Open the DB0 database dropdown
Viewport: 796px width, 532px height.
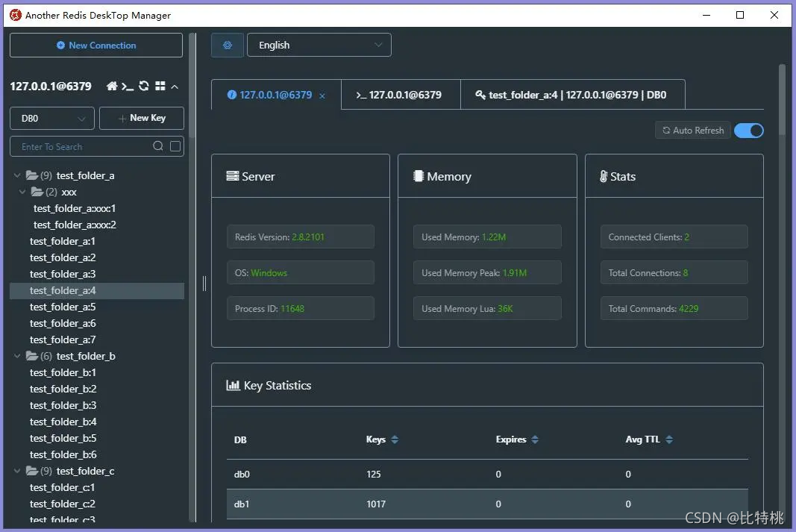coord(52,119)
